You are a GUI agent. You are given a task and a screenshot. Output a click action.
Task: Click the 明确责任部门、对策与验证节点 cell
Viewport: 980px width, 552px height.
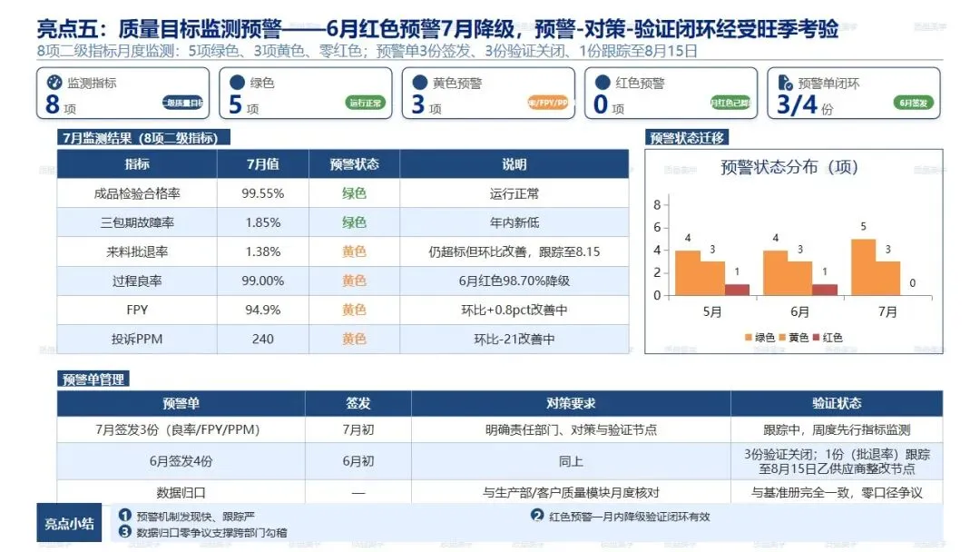click(571, 429)
